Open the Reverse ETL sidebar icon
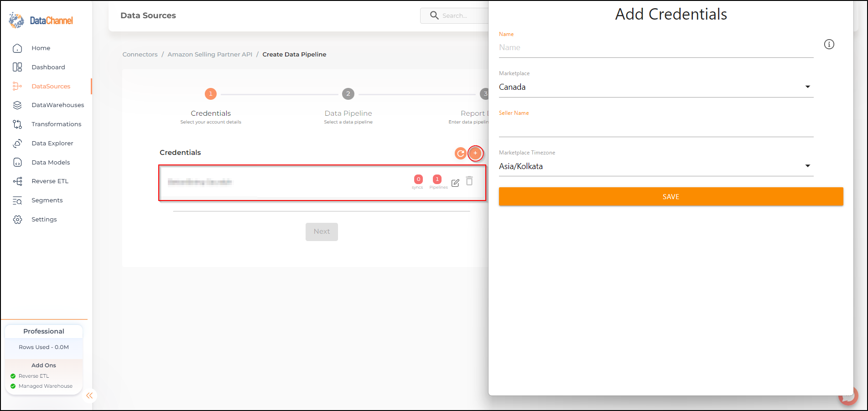868x411 pixels. pyautogui.click(x=17, y=181)
